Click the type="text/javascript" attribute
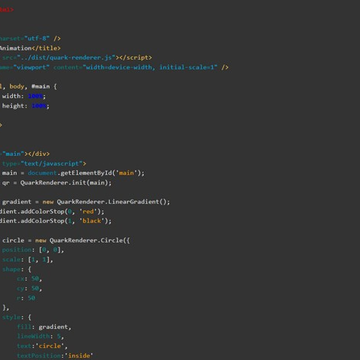 (x=43, y=164)
